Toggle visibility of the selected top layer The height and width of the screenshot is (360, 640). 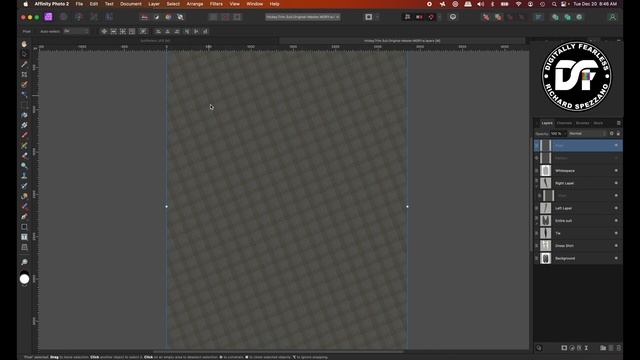(x=616, y=145)
